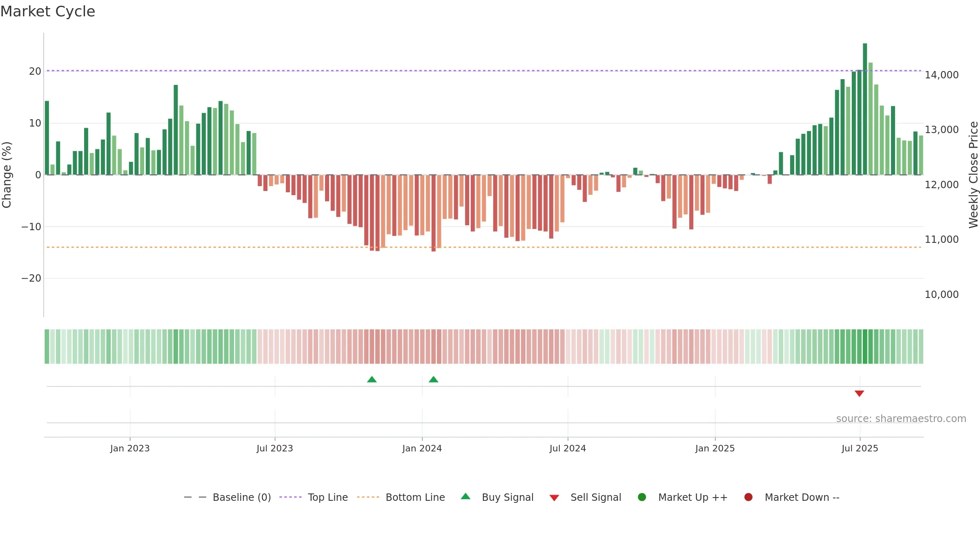The height and width of the screenshot is (551, 980).
Task: Toggle the Bottom Line legend entry
Action: point(401,497)
